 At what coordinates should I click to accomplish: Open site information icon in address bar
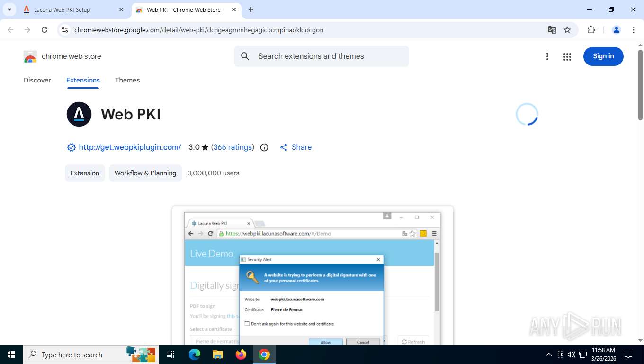(x=65, y=30)
